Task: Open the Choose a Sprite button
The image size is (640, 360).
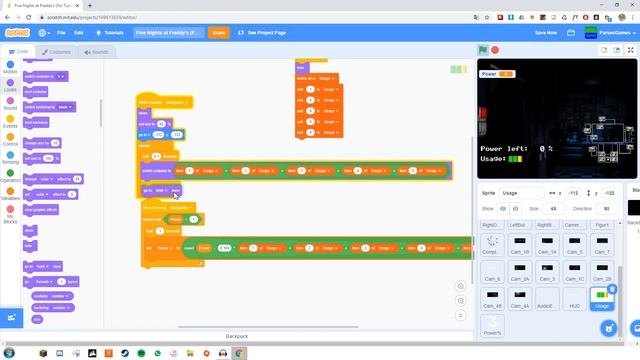Action: (609, 328)
